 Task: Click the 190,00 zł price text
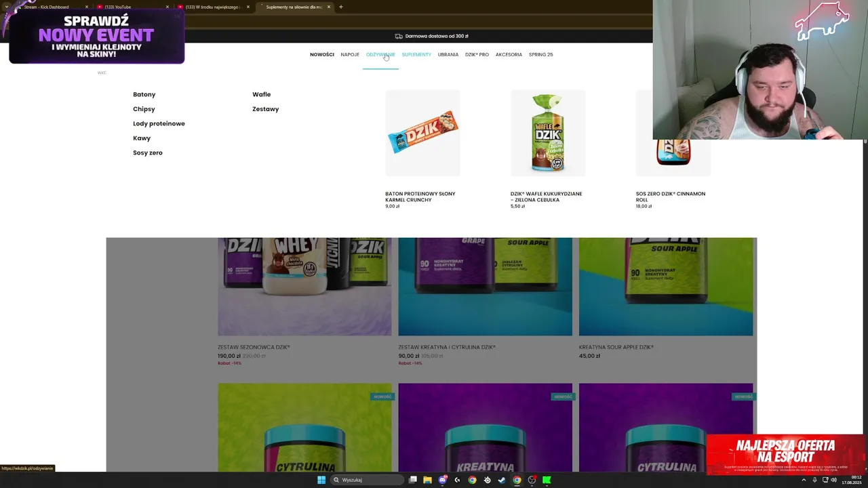point(229,356)
